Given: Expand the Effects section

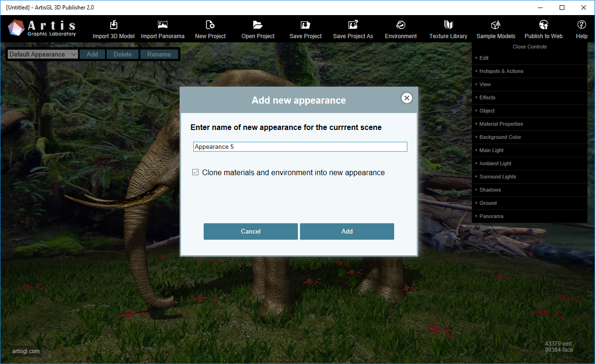Looking at the screenshot, I should pos(529,97).
